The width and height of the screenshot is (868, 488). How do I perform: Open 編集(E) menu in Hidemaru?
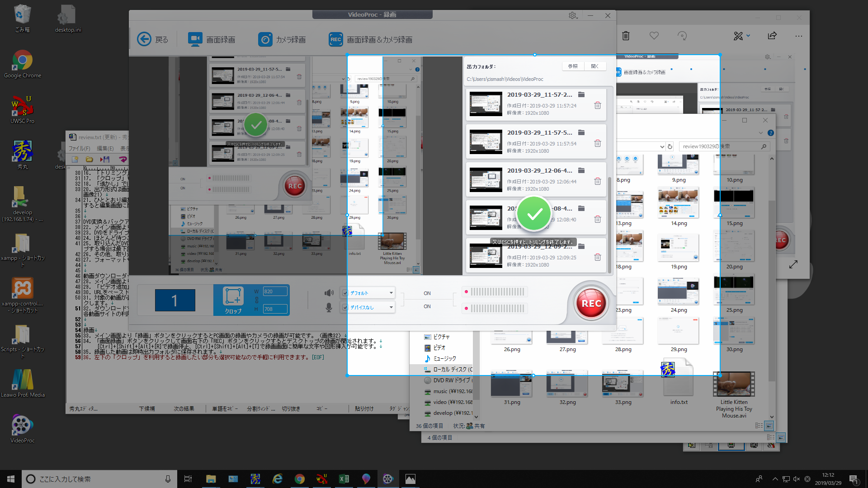click(105, 148)
